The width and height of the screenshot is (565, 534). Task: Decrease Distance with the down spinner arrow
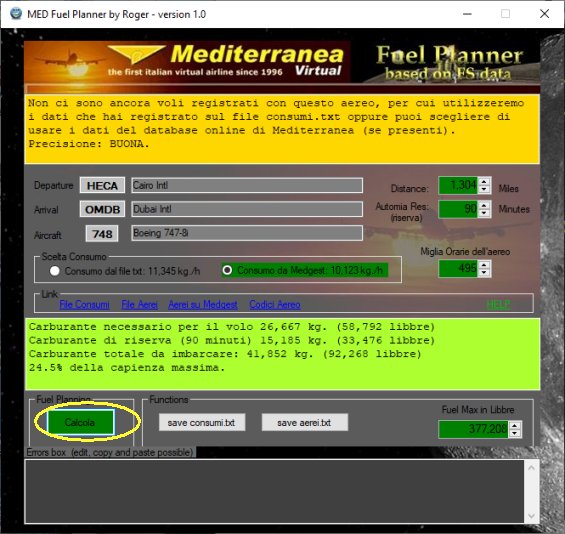click(x=484, y=190)
